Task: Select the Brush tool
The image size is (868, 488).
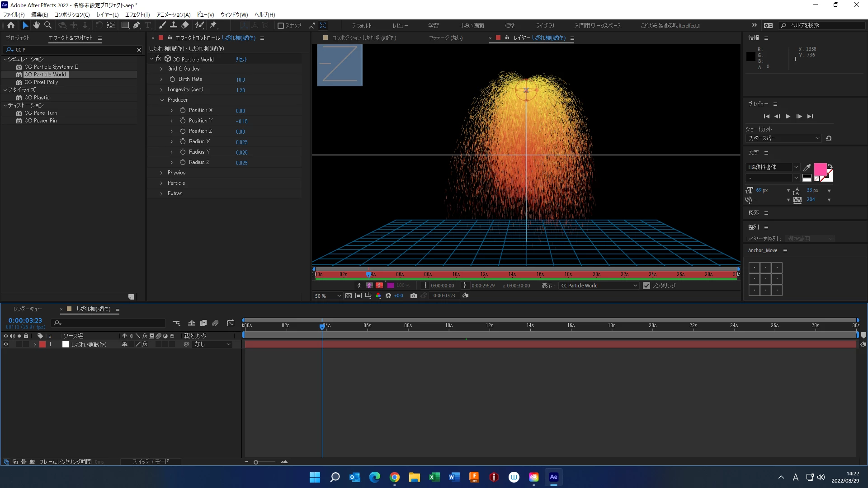Action: (162, 25)
